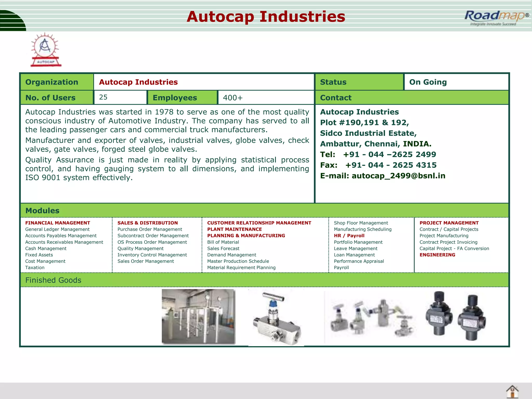Click the Finished Goods section header

point(264,280)
